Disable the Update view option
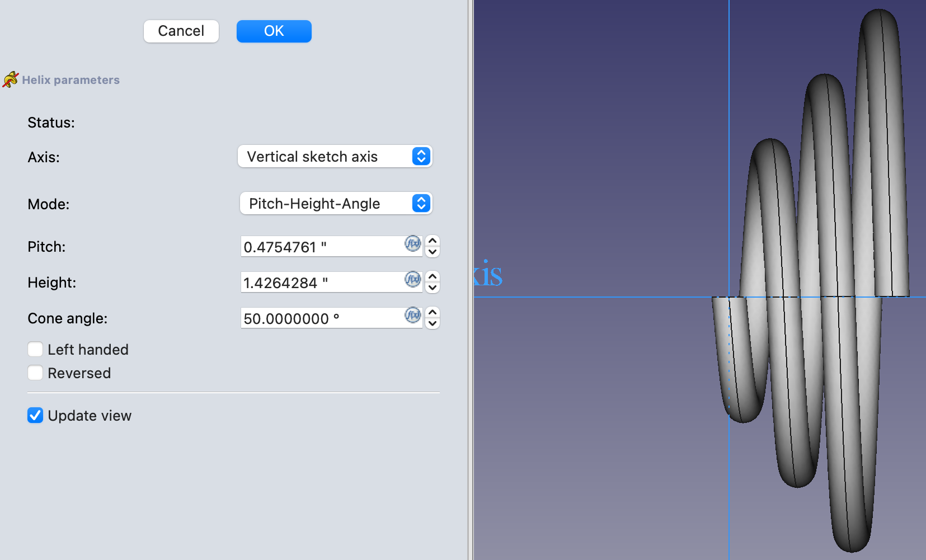 click(35, 415)
